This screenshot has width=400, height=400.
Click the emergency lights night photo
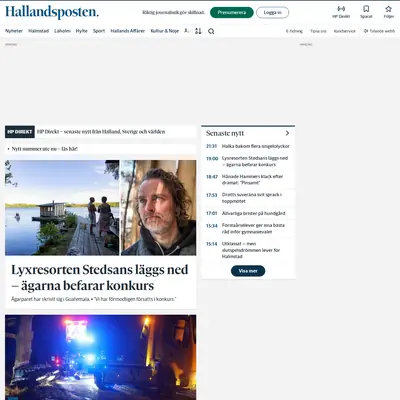[x=100, y=357]
